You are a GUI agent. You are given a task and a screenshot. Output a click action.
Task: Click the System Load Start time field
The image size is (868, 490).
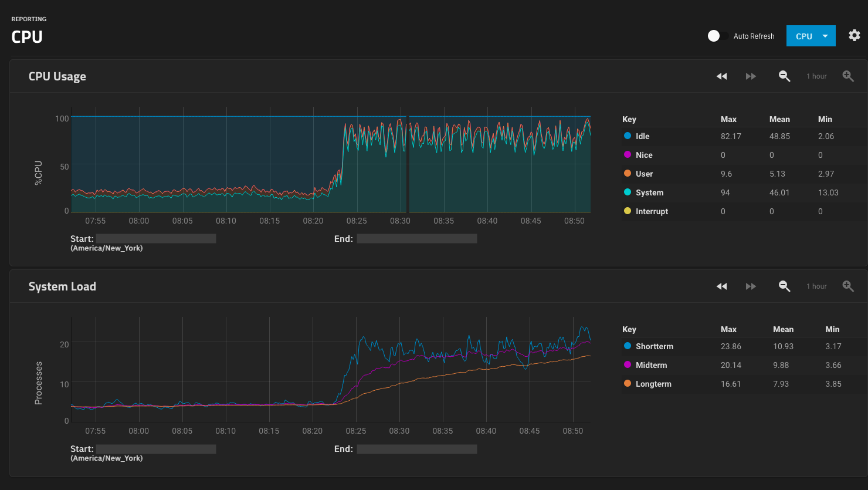[x=156, y=449]
